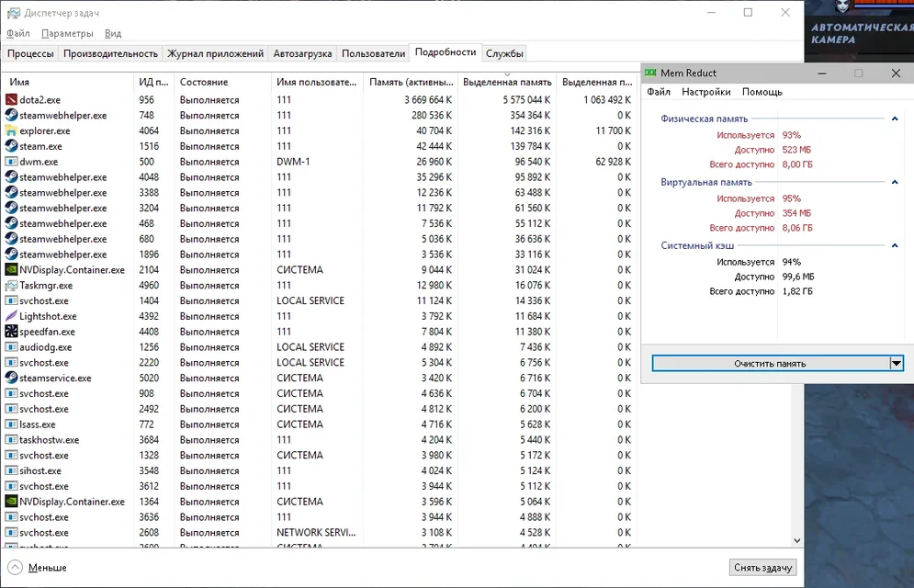Image resolution: width=914 pixels, height=588 pixels.
Task: Sort by the Выделенная память column header
Action: [x=507, y=82]
